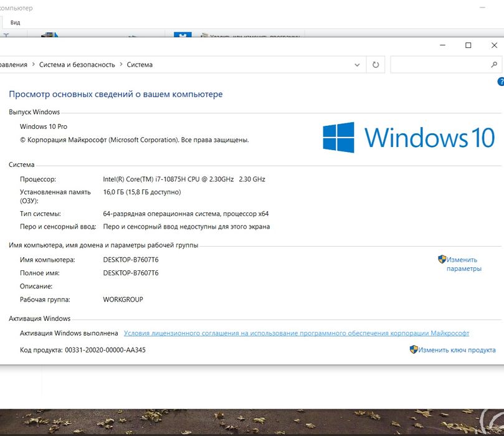Image resolution: width=504 pixels, height=436 pixels.
Task: Open Microsoft license agreement terms link
Action: click(x=297, y=333)
